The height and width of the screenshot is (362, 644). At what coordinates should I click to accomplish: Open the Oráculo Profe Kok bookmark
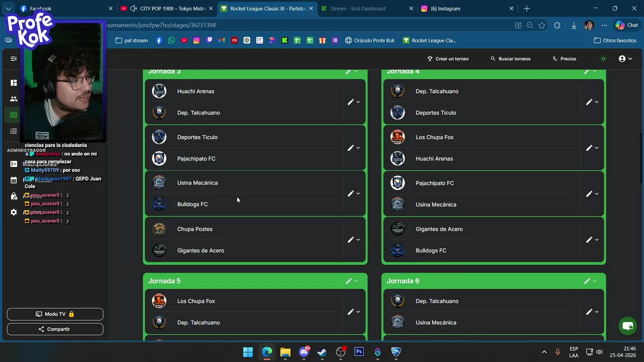coord(370,40)
